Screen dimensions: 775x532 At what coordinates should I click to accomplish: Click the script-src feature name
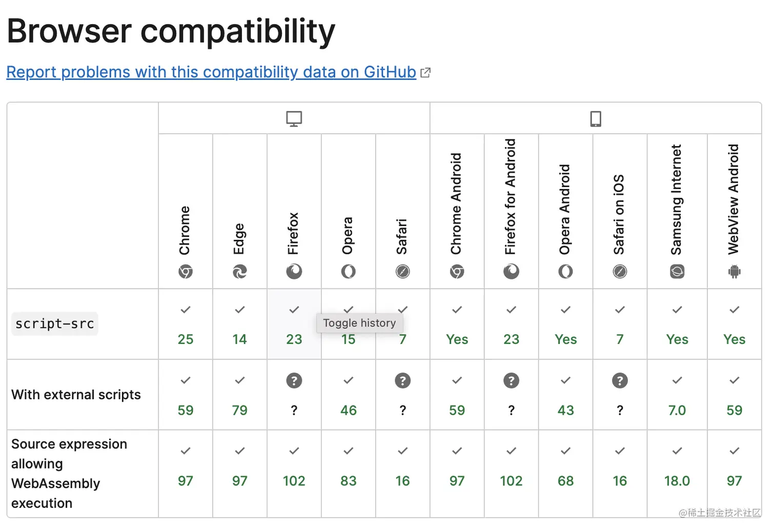55,324
